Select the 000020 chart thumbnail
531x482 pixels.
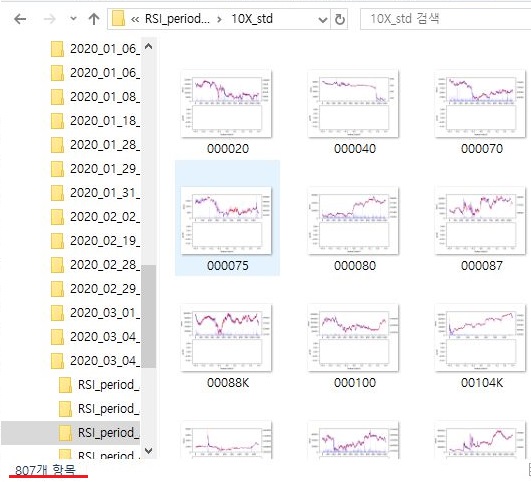(x=226, y=104)
